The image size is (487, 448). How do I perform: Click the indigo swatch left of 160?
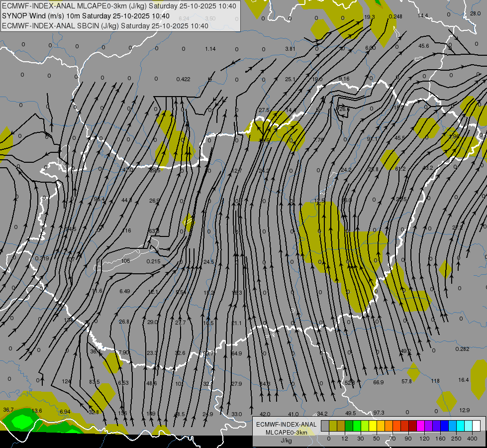coord(437,426)
